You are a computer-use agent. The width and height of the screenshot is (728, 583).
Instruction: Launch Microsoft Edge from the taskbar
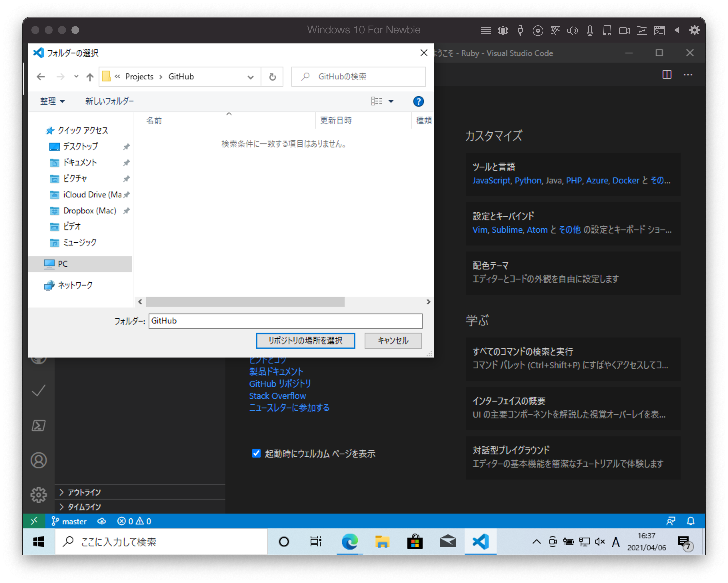coord(350,542)
